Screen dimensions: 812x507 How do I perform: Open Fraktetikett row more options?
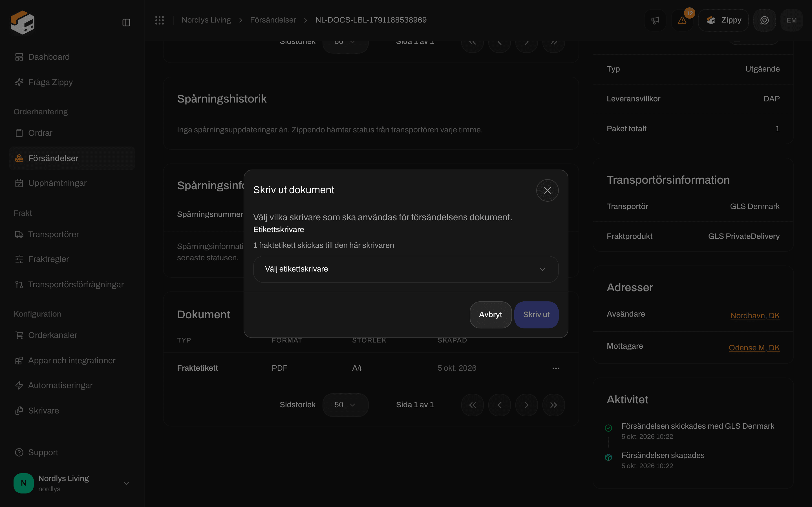coord(556,368)
